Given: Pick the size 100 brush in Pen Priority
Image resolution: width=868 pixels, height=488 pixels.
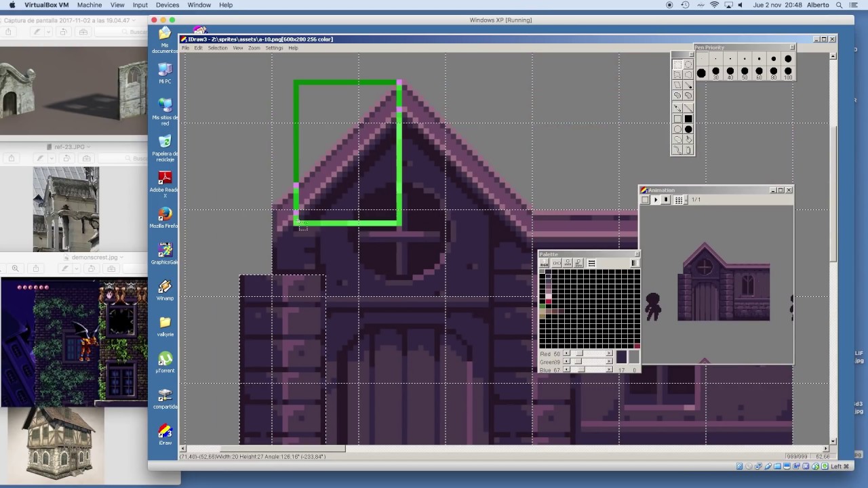Looking at the screenshot, I should pos(788,72).
